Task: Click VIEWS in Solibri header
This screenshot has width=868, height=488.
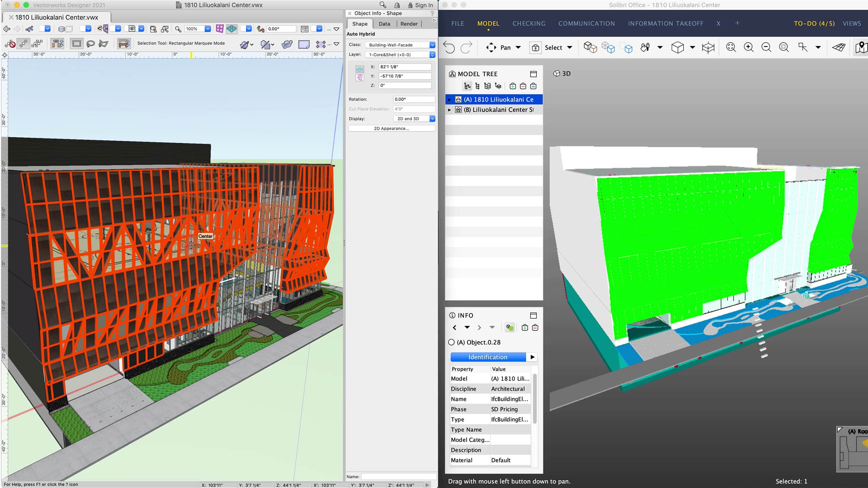Action: pos(852,23)
